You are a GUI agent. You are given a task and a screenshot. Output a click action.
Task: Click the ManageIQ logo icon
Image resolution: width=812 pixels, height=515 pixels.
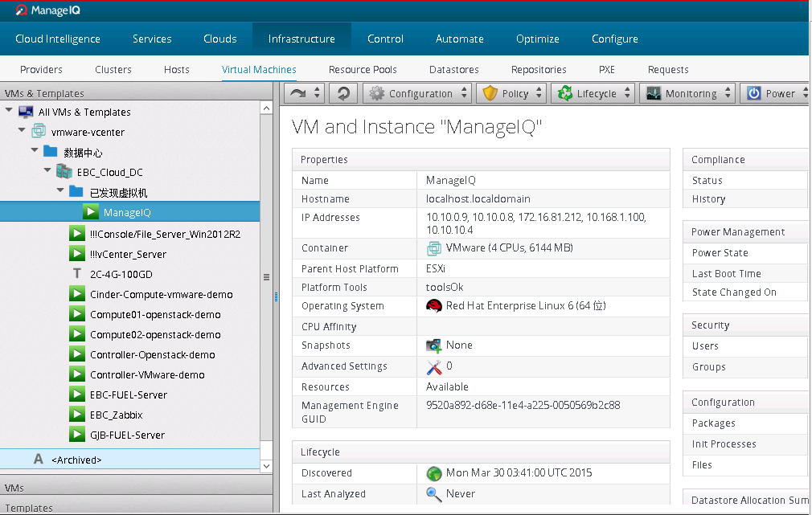[x=21, y=10]
